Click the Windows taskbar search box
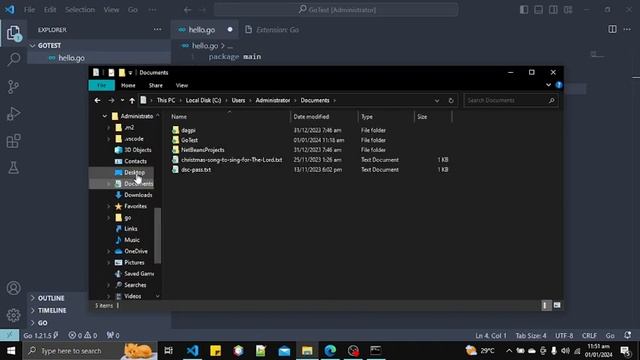The height and width of the screenshot is (360, 640). tap(90, 351)
